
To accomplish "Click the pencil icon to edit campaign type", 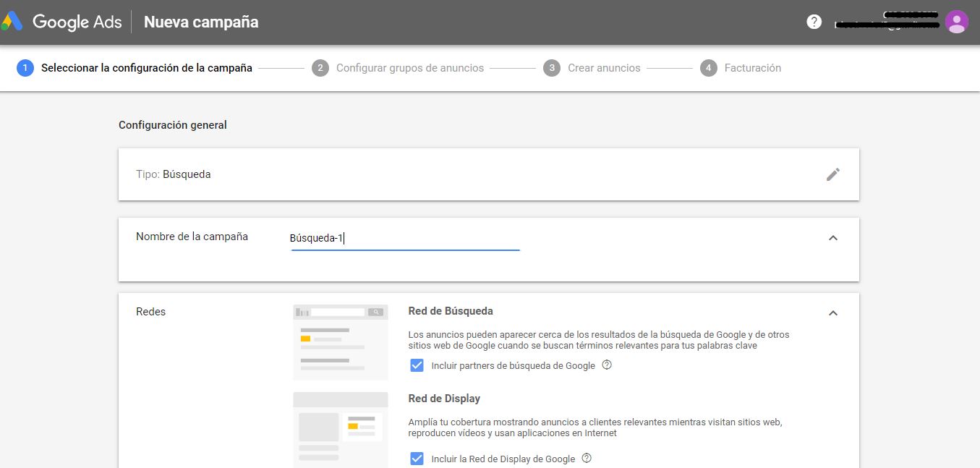I will click(833, 174).
